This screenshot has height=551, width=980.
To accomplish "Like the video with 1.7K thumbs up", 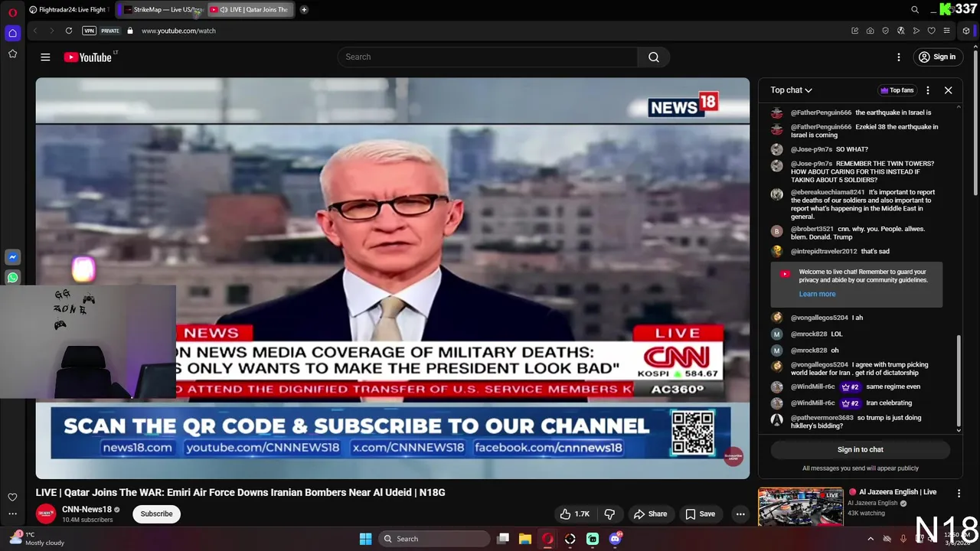I will [574, 514].
